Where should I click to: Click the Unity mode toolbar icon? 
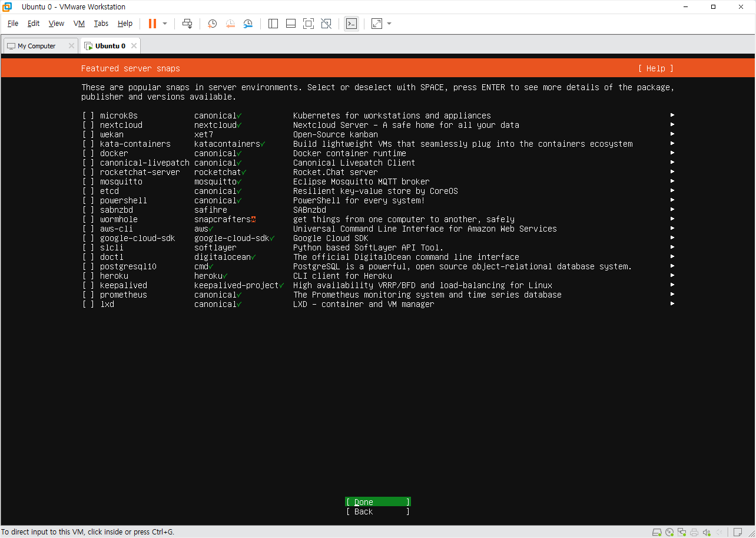[x=326, y=24]
